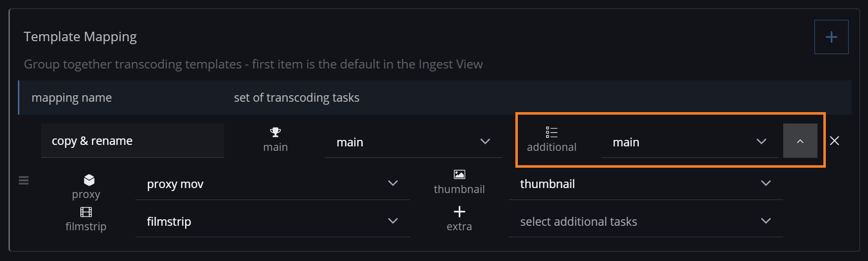This screenshot has width=868, height=261.
Task: Click the additional tasks list icon
Action: point(552,132)
